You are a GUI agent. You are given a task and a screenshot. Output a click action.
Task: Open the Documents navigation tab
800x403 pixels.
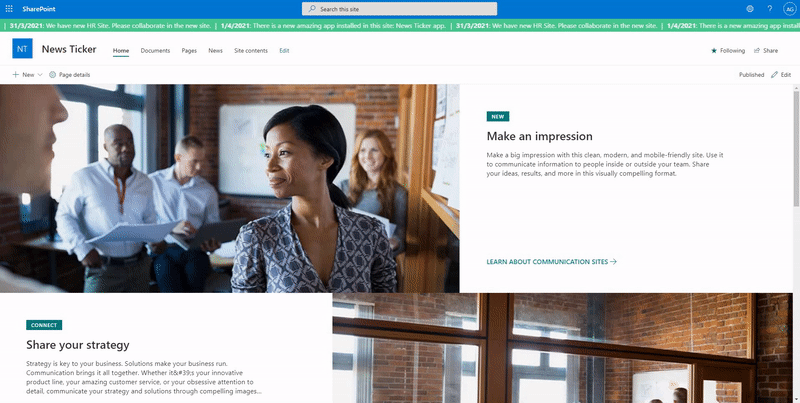pyautogui.click(x=155, y=50)
